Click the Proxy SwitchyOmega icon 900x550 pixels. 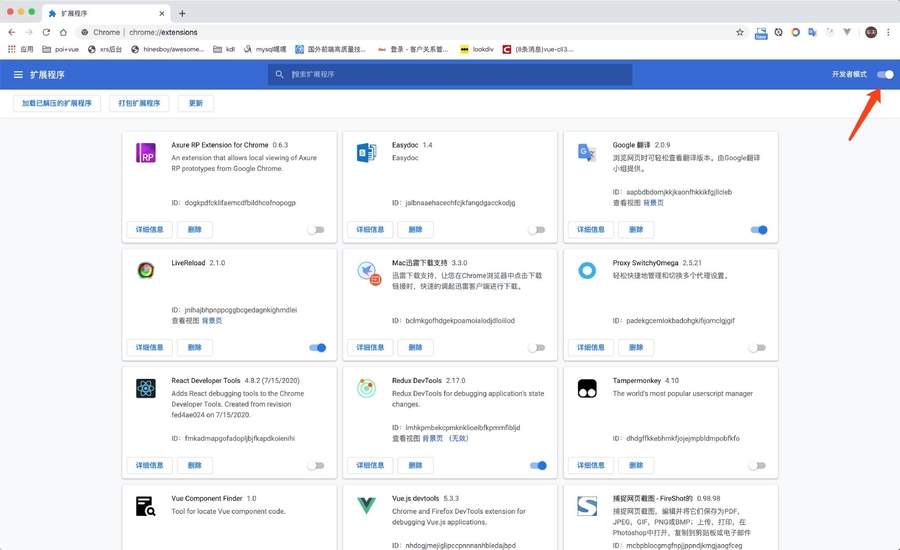[587, 270]
